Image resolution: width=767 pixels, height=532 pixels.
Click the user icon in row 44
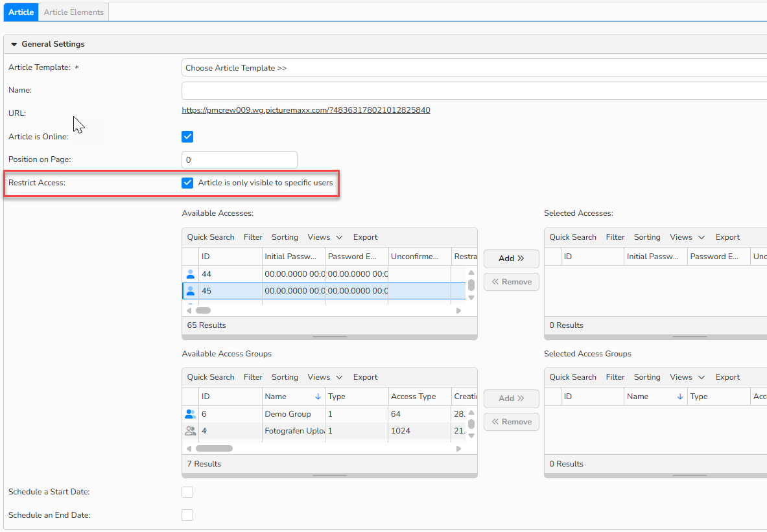(190, 274)
